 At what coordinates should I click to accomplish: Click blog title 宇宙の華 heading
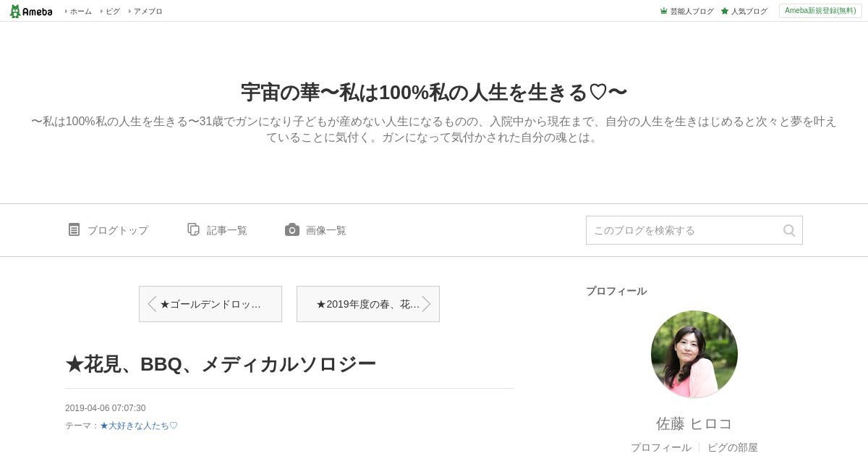click(434, 93)
